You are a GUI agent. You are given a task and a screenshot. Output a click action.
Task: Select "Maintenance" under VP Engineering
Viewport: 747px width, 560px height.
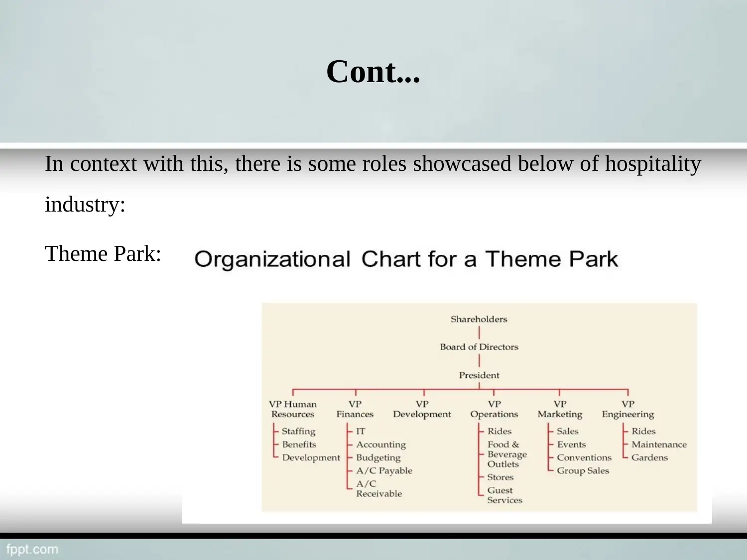click(x=659, y=445)
